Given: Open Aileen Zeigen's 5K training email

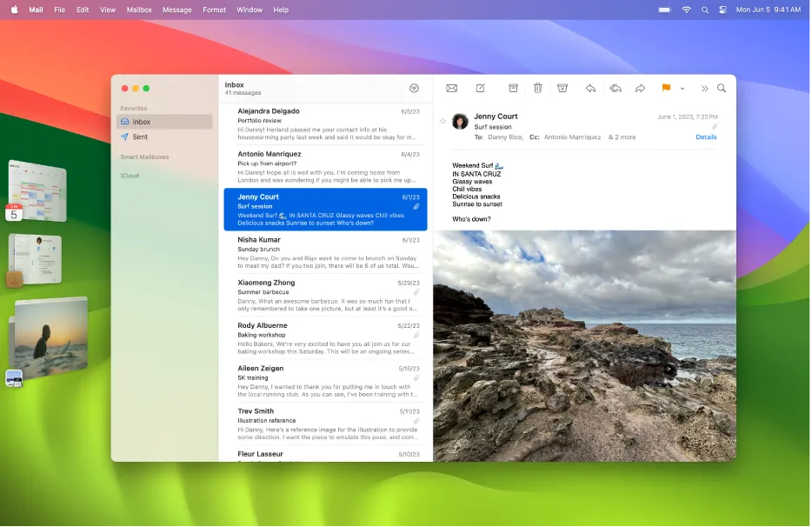Looking at the screenshot, I should click(326, 382).
